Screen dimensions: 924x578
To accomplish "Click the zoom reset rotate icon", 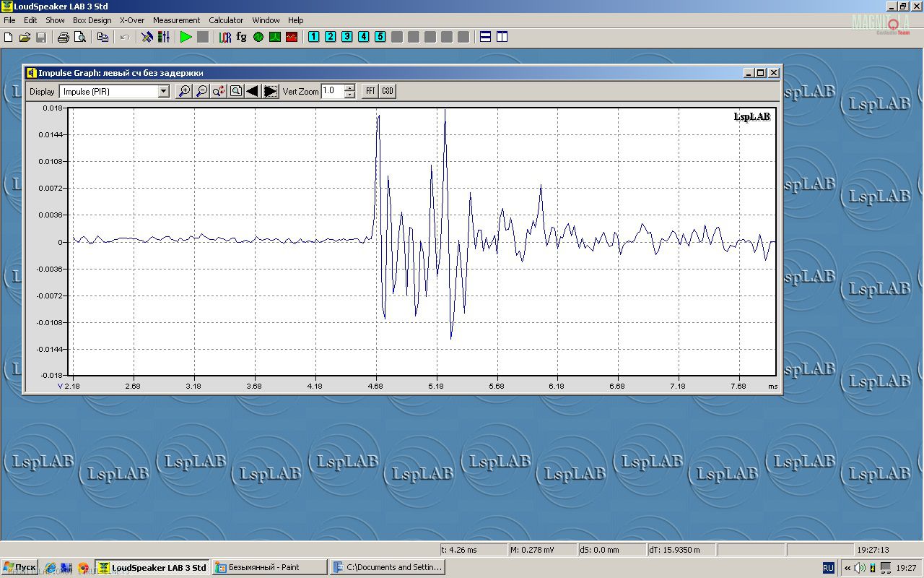I will (x=219, y=91).
